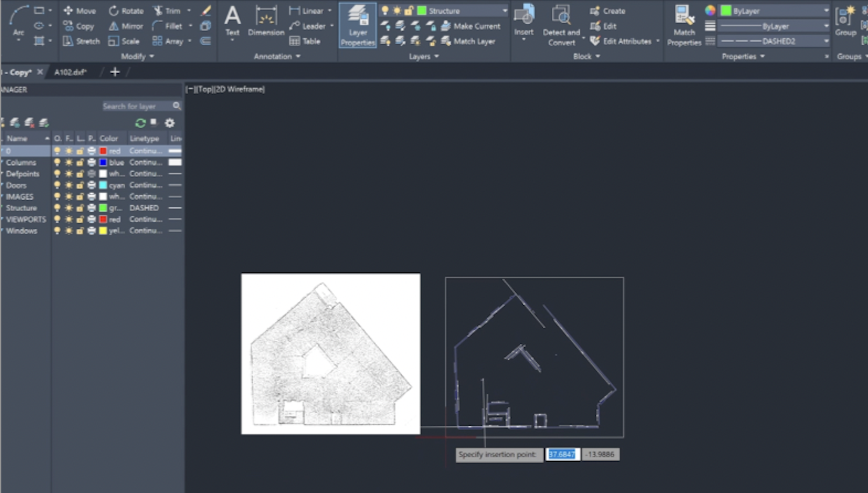Screen dimensions: 868x493
Task: Switch to the A102.dxf drawing tab
Action: 70,72
